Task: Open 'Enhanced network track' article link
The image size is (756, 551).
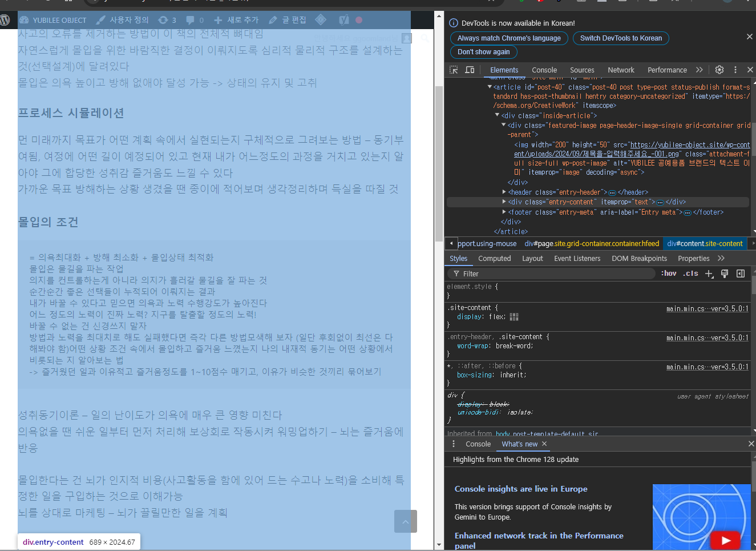Action: point(539,540)
